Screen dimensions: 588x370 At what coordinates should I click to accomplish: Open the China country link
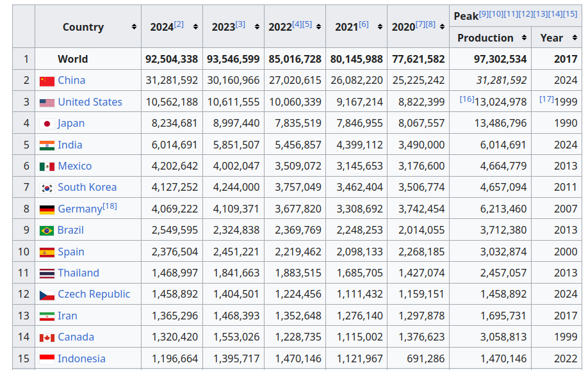72,80
